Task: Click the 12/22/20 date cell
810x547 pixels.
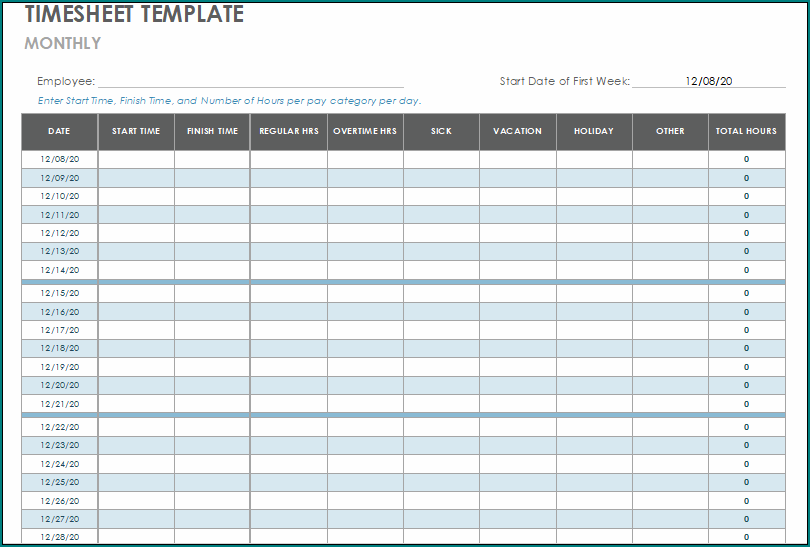Action: tap(59, 427)
